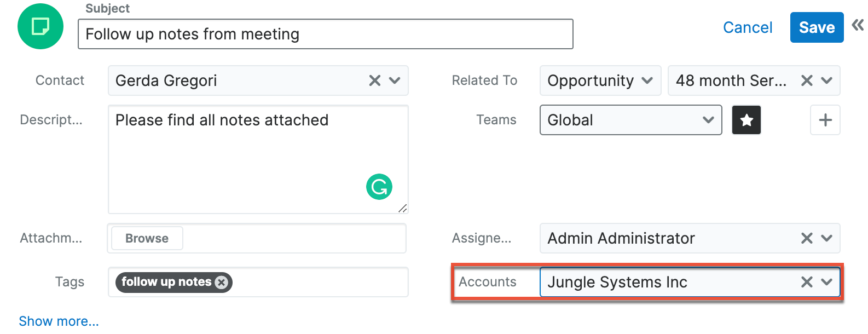Screen dimensions: 868x334
Task: Open the Accounts field dropdown chevron
Action: pos(827,282)
